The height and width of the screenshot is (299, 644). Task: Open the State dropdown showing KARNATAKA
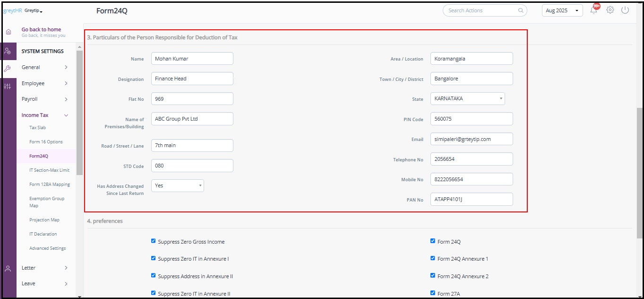click(x=467, y=98)
